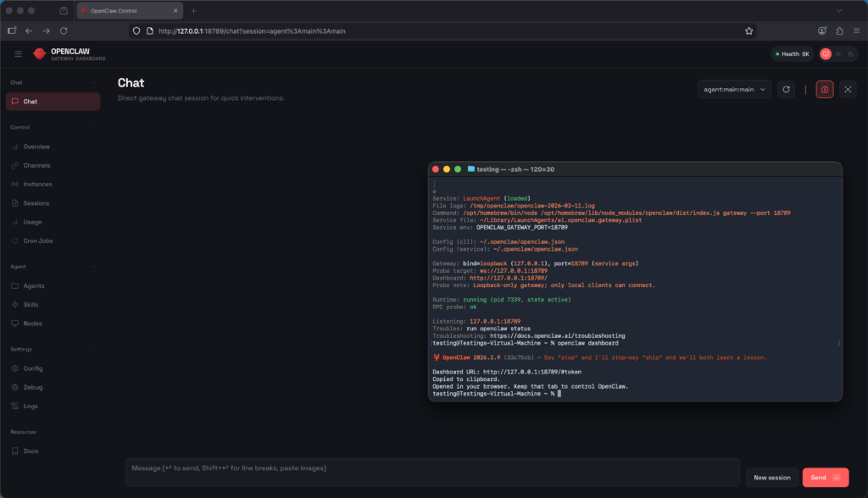Click the folder icon in terminal title

(471, 169)
